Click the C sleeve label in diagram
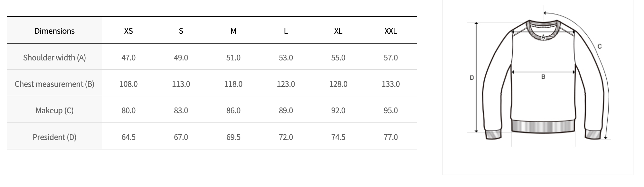The height and width of the screenshot is (187, 644). (x=599, y=46)
